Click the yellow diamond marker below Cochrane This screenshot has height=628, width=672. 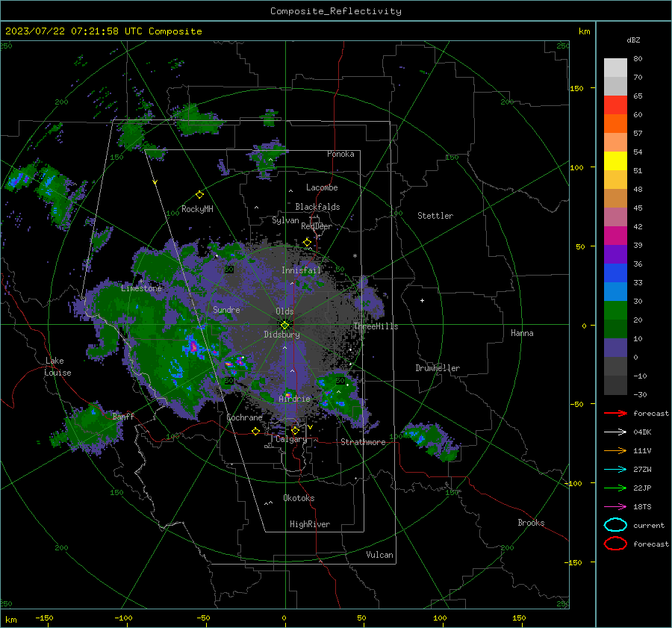[256, 431]
